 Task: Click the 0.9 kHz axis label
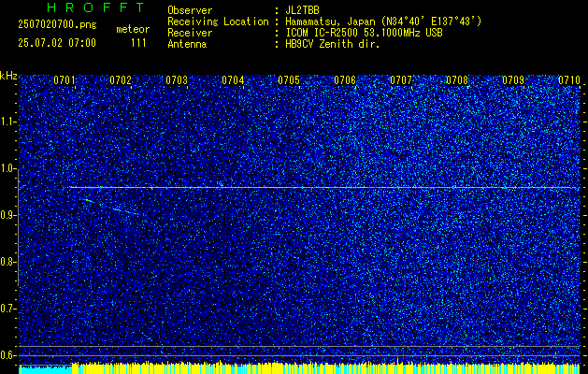tap(8, 215)
